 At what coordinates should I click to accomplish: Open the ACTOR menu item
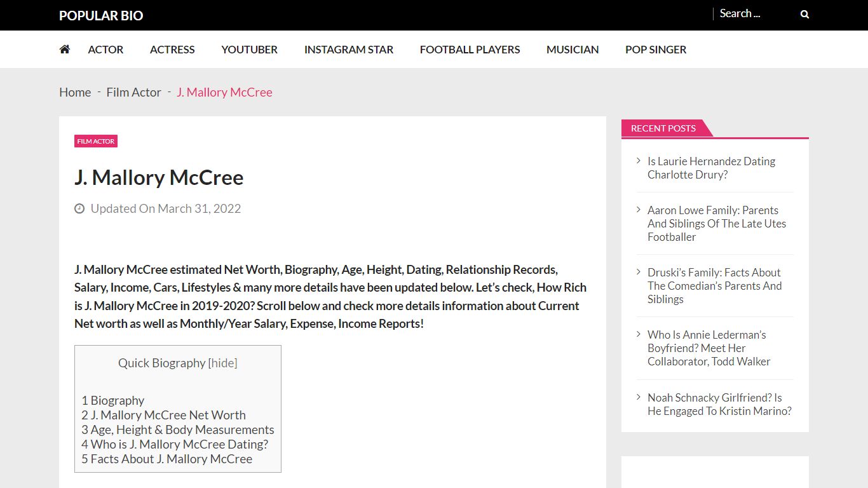click(105, 50)
